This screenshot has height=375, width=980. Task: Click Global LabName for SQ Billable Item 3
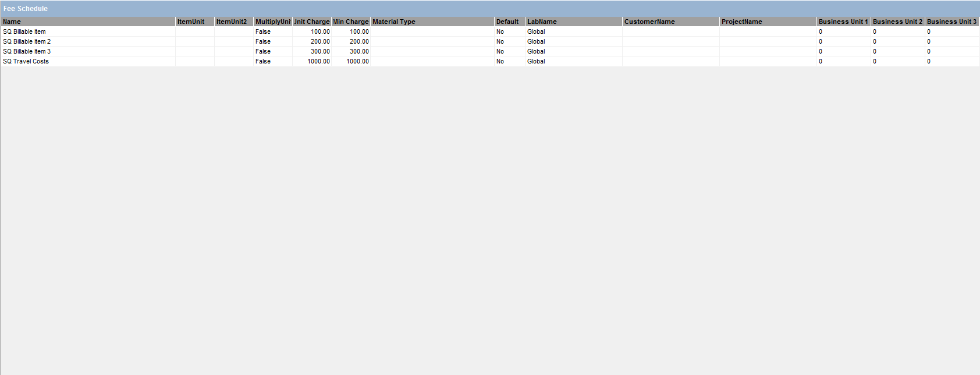(536, 51)
